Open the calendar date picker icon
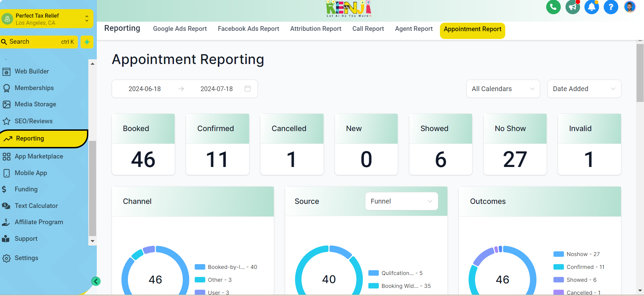This screenshot has width=644, height=296. point(248,88)
